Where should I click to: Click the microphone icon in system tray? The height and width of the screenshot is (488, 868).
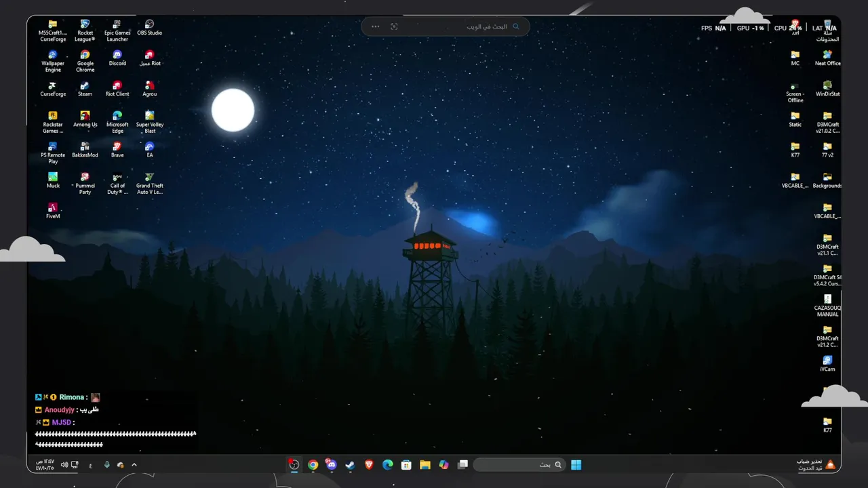106,465
